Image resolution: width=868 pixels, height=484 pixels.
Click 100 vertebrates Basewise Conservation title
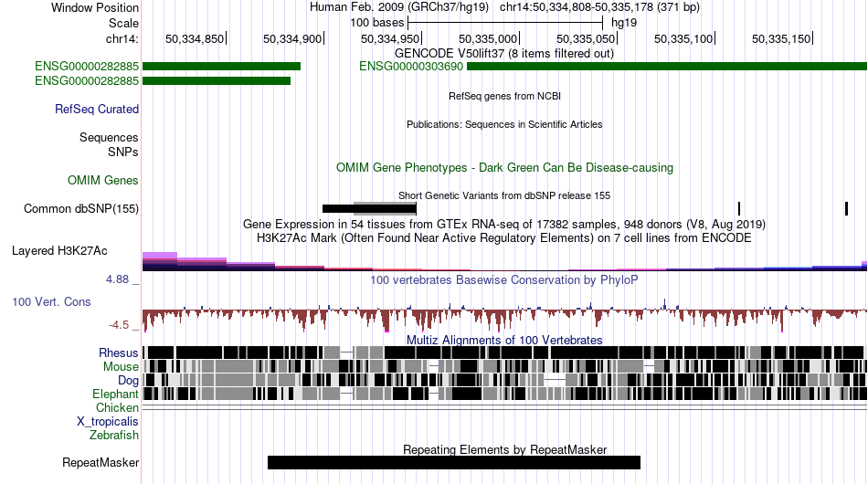point(504,279)
